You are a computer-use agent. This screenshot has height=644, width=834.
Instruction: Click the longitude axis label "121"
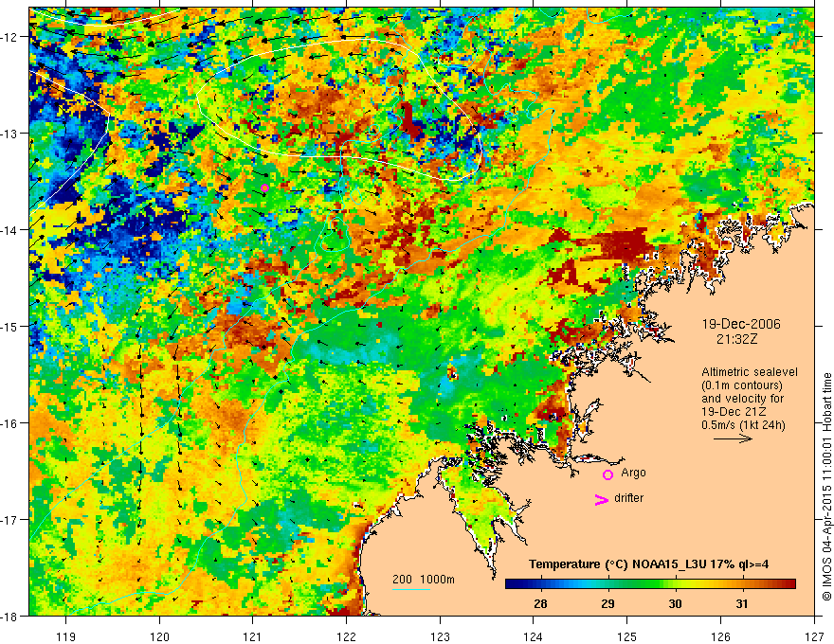(253, 636)
